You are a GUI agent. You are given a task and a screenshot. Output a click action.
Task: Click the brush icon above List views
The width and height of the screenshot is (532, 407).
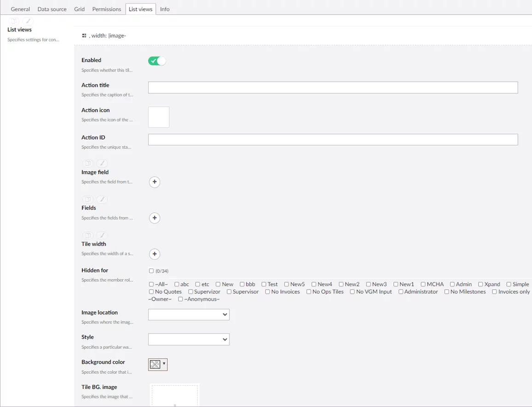coord(28,21)
